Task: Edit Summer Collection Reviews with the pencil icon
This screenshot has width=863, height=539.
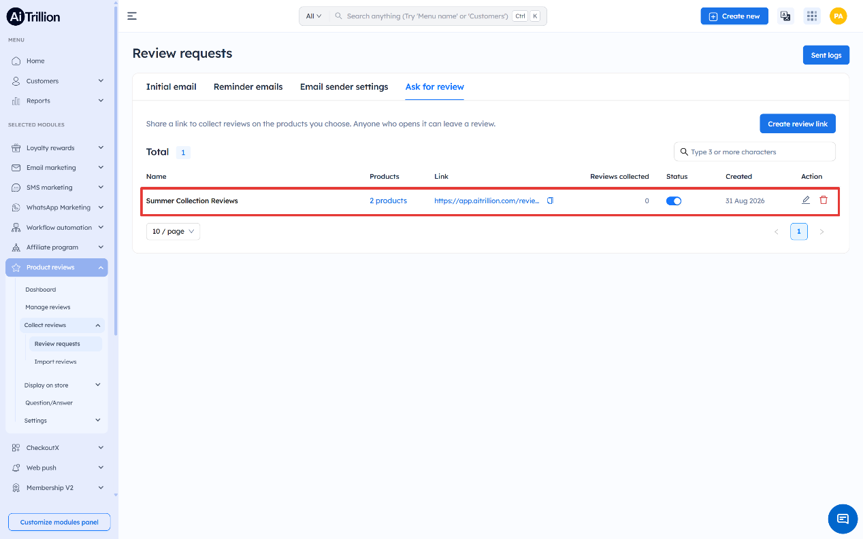Action: (x=806, y=200)
